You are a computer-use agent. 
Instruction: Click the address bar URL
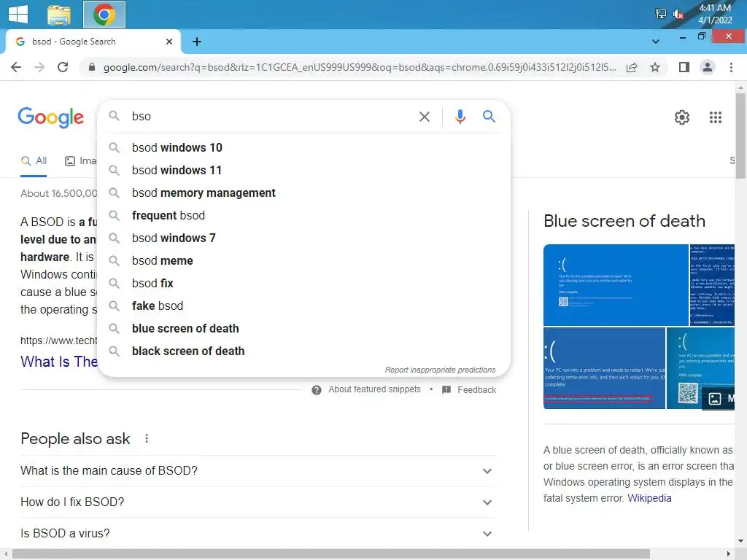[360, 67]
